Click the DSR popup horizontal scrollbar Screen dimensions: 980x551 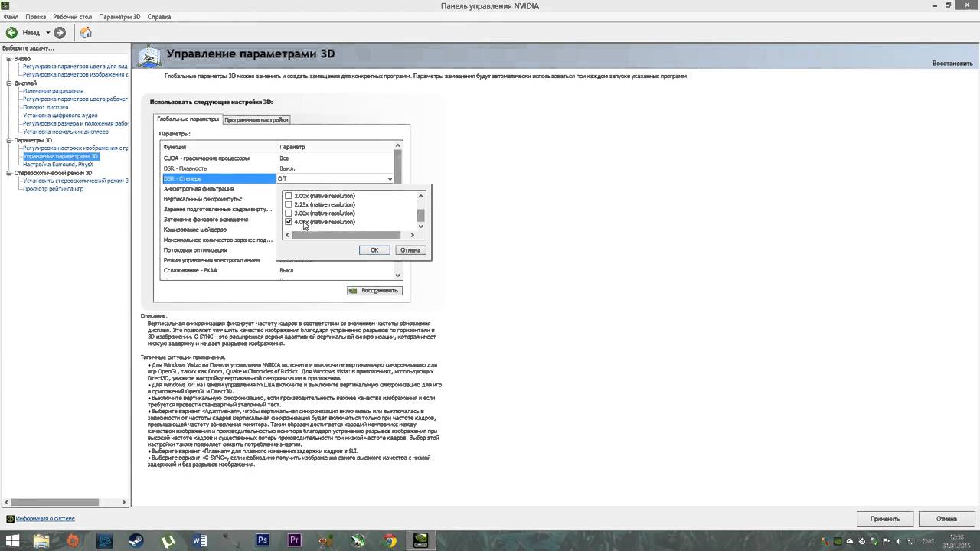[x=345, y=235]
